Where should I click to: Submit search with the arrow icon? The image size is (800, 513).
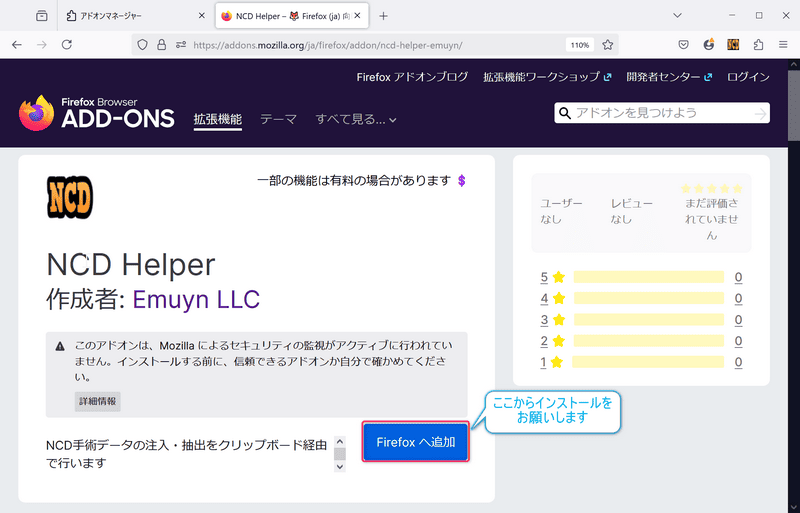760,113
